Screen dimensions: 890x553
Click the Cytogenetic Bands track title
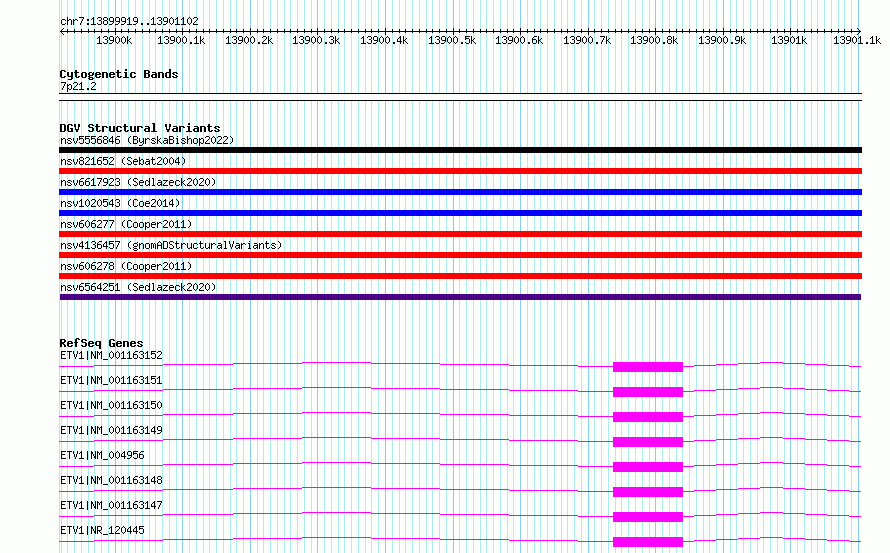click(x=119, y=74)
